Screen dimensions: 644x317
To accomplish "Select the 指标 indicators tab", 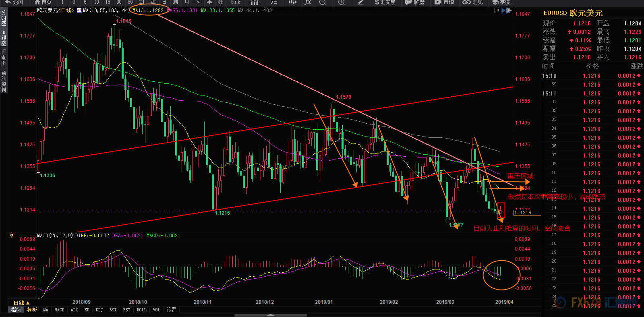I will [x=16, y=310].
